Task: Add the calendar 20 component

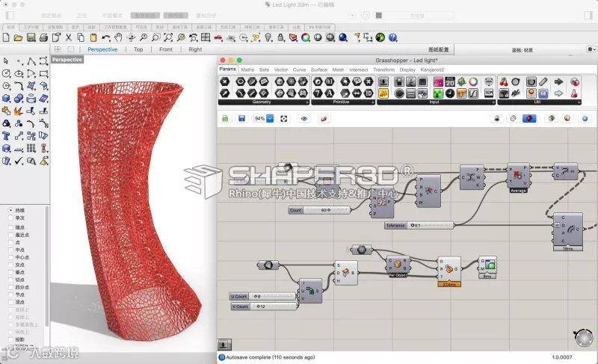Action: [x=450, y=81]
